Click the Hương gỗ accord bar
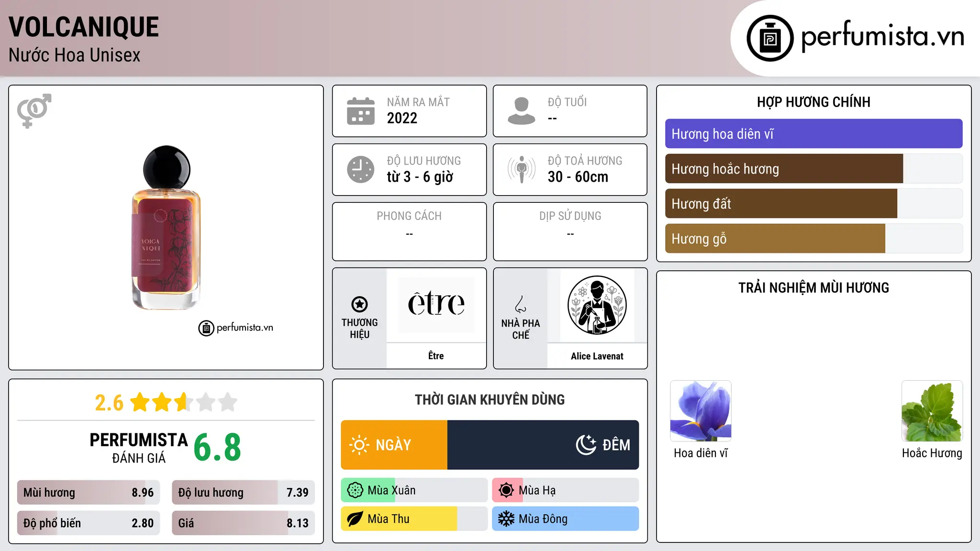This screenshot has width=980, height=551. tap(813, 239)
